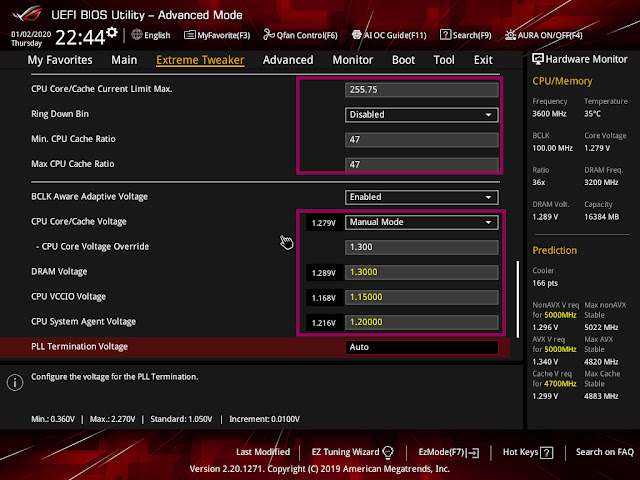This screenshot has width=640, height=480.
Task: Click the 01/02/2020 Thursday date
Action: pos(31,38)
